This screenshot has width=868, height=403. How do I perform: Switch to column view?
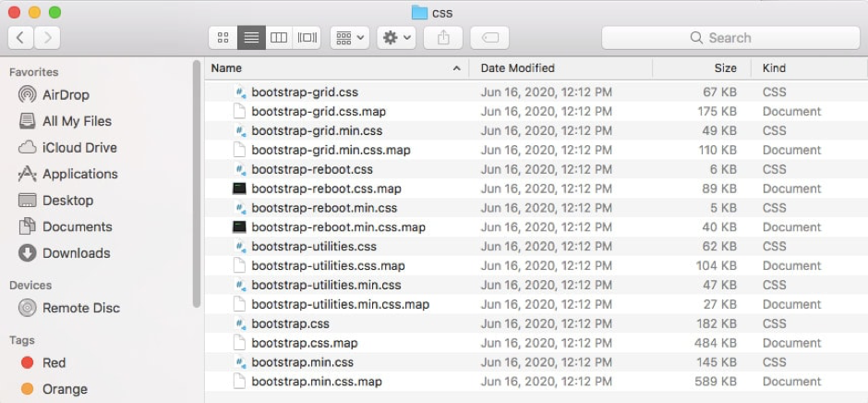coord(279,38)
